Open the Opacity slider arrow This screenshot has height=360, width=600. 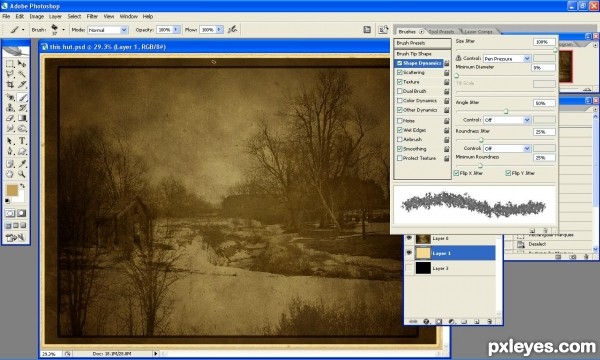(176, 29)
